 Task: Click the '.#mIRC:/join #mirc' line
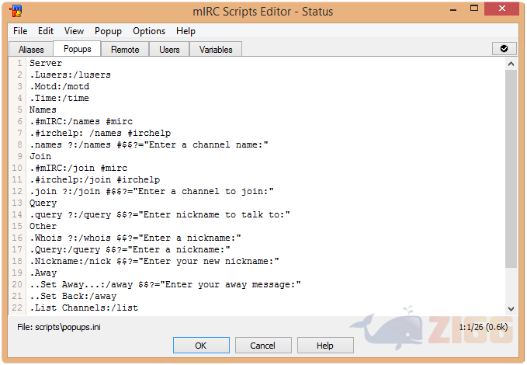(78, 168)
